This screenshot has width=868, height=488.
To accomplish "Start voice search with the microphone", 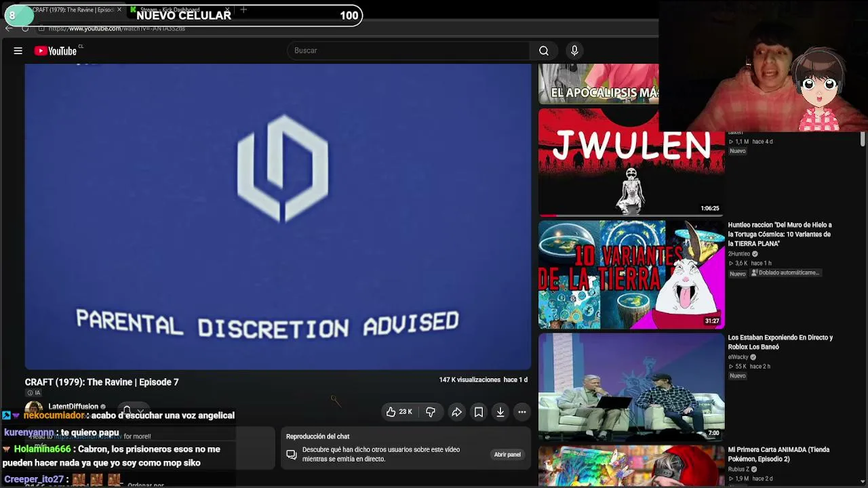I will coord(574,51).
